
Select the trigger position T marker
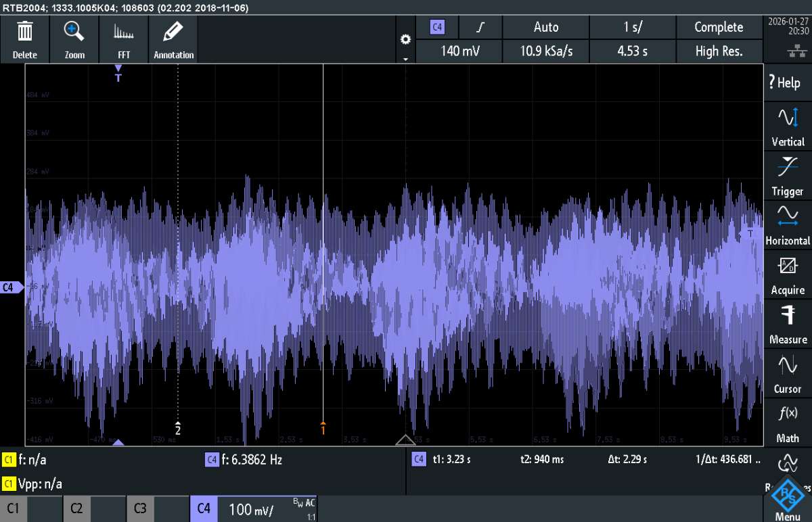pos(118,74)
